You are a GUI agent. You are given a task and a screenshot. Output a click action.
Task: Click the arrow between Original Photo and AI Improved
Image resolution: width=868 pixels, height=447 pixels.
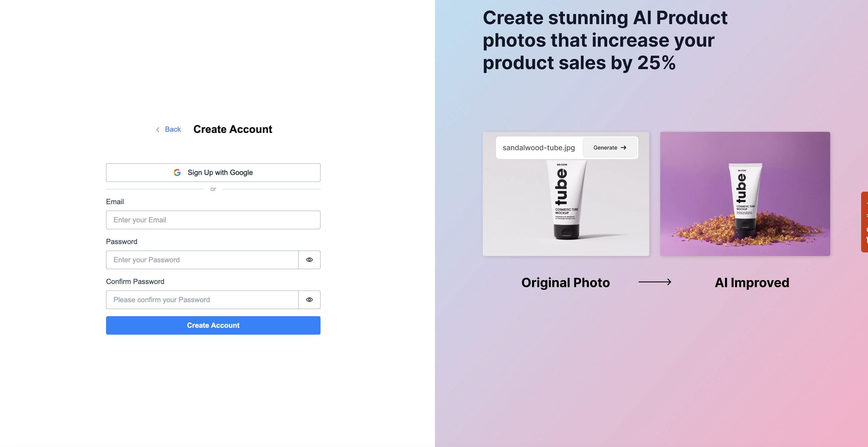pos(654,282)
